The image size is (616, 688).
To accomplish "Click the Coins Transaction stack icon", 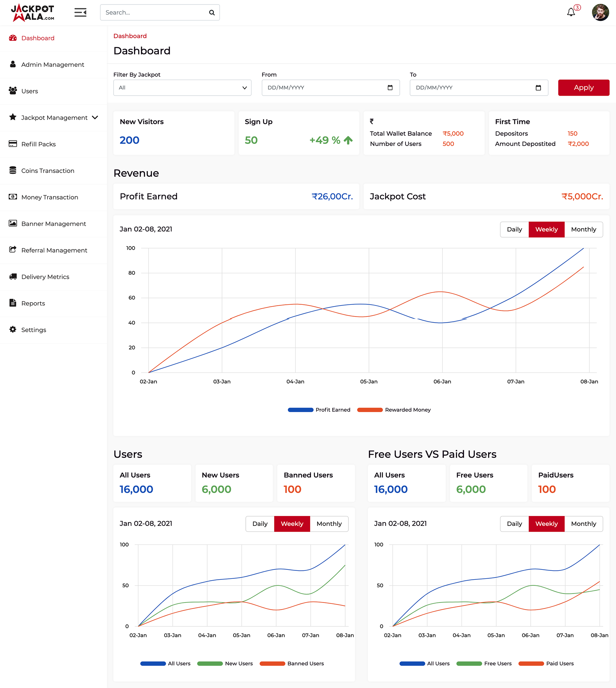I will [x=13, y=170].
